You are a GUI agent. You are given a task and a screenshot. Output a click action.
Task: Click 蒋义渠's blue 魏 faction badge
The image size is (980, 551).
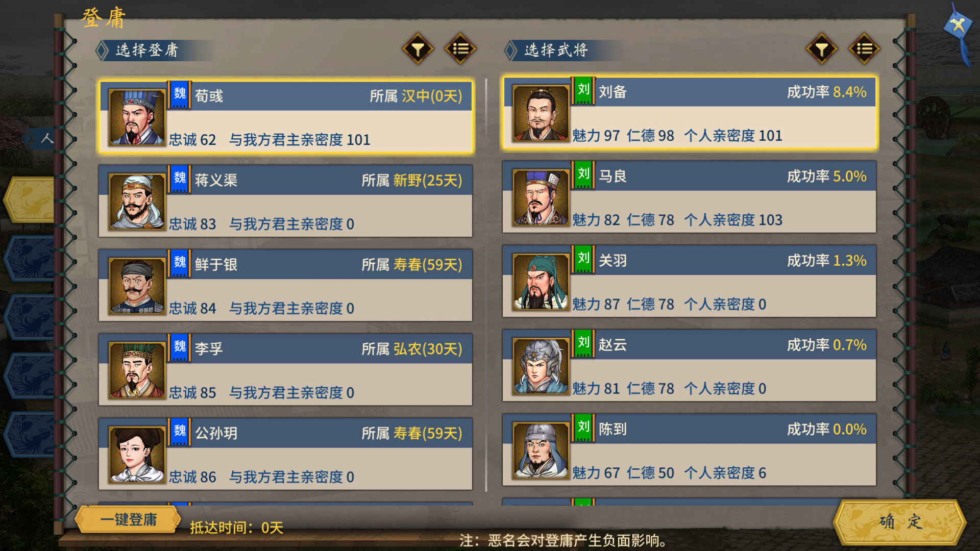click(x=180, y=179)
